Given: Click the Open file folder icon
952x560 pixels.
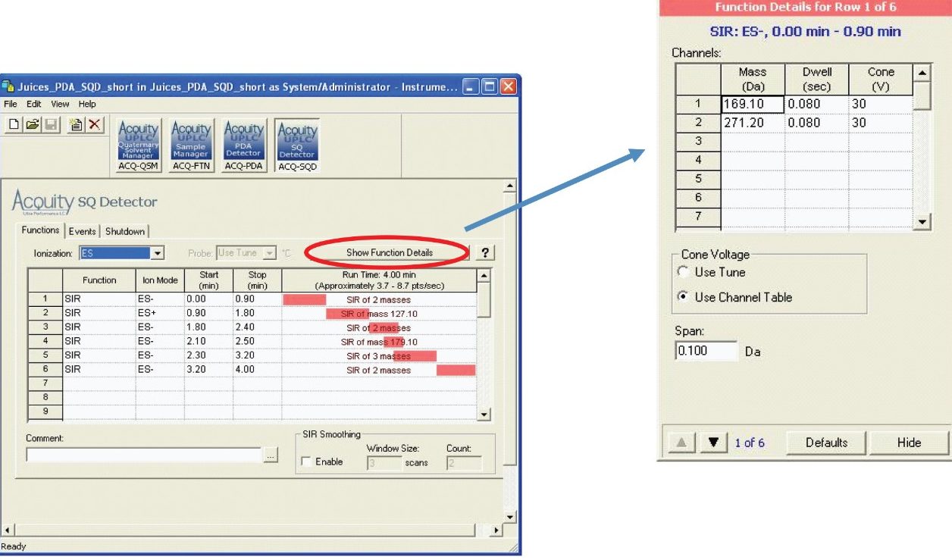Looking at the screenshot, I should tap(31, 125).
